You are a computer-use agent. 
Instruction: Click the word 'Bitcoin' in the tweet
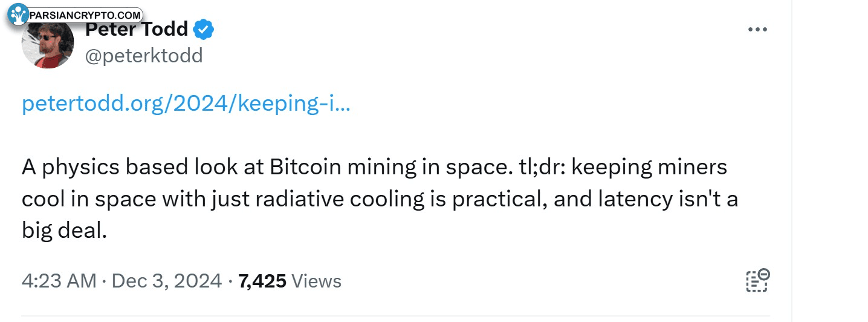(305, 167)
